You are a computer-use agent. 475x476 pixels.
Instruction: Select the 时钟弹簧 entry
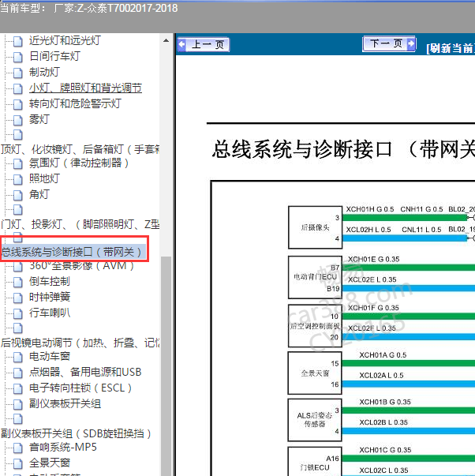(50, 297)
